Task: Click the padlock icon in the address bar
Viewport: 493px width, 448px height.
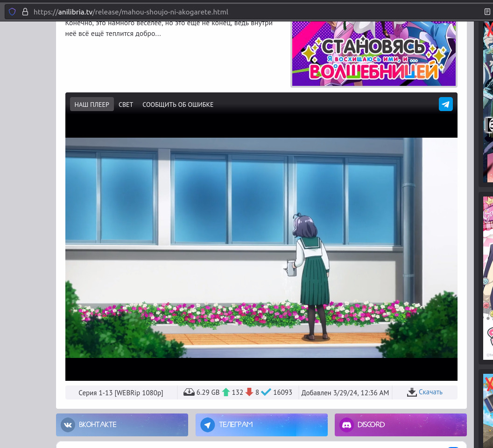Action: pyautogui.click(x=25, y=12)
